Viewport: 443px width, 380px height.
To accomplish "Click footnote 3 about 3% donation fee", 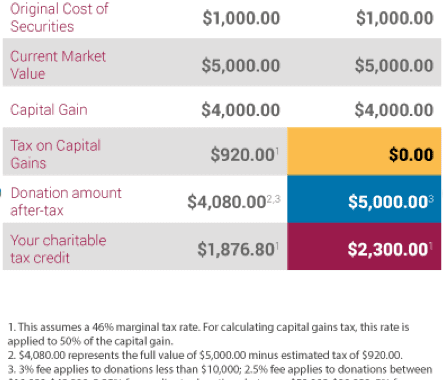I will pyautogui.click(x=220, y=372).
